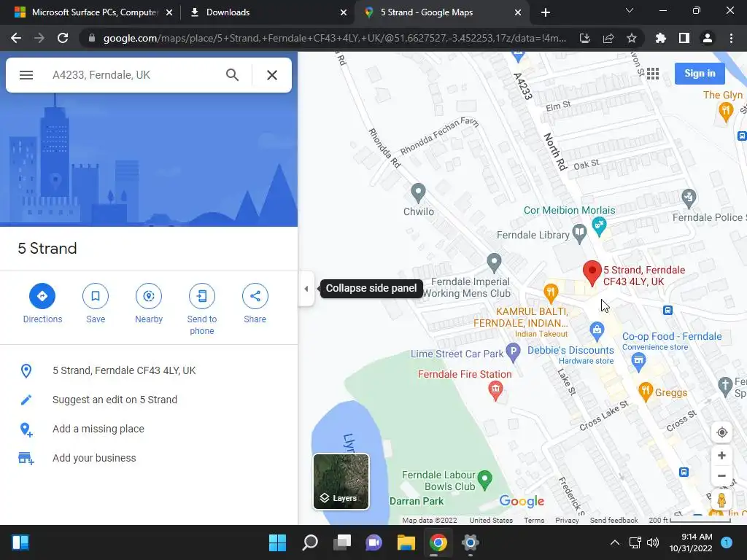The width and height of the screenshot is (747, 560).
Task: Share this page icon in address bar
Action: point(608,38)
